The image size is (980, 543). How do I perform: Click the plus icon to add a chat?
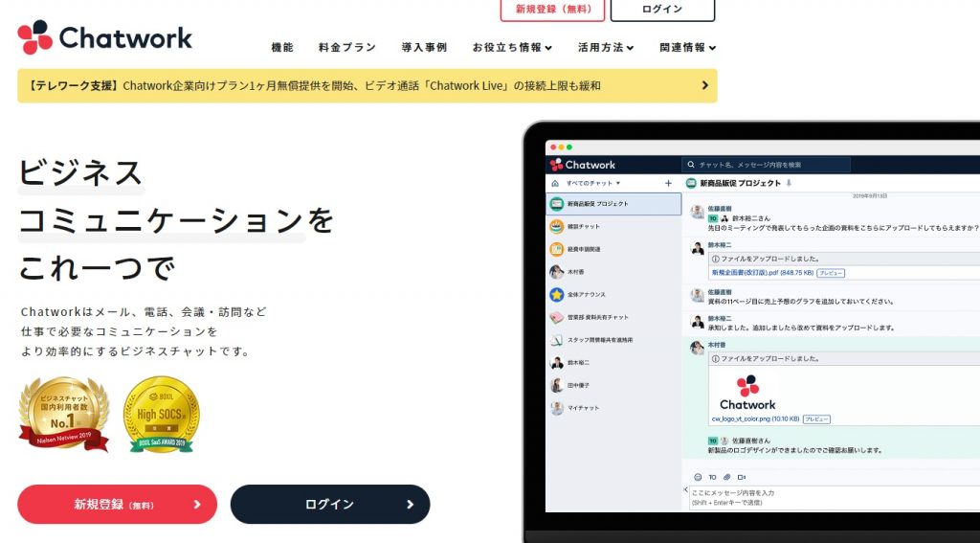(668, 183)
